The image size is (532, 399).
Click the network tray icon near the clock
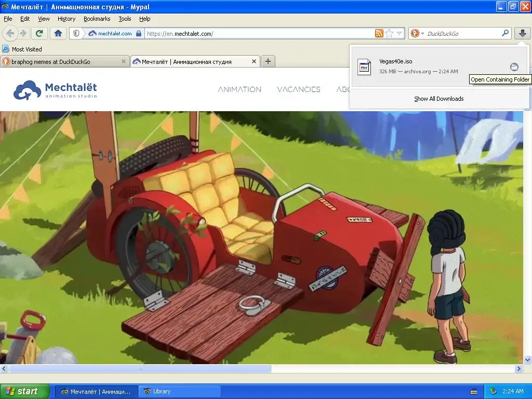(x=493, y=392)
